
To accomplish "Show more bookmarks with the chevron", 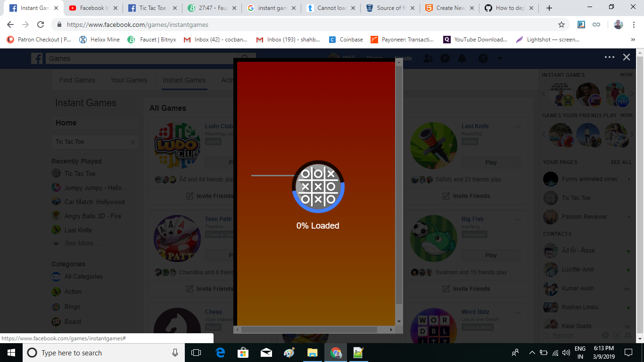I will 633,40.
